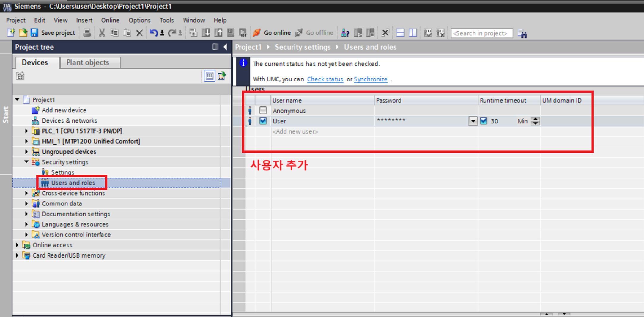644x317 pixels.
Task: Click the Print toolbar icon
Action: [87, 33]
